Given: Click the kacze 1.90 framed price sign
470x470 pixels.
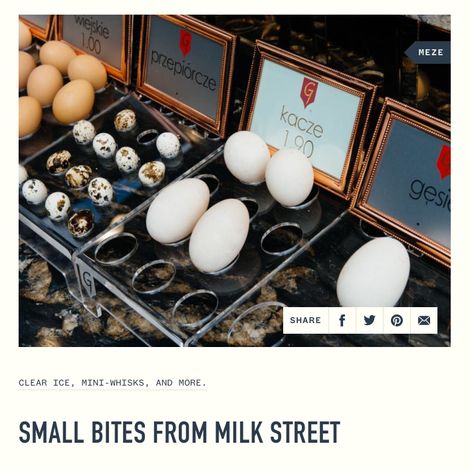Looking at the screenshot, I should (306, 118).
